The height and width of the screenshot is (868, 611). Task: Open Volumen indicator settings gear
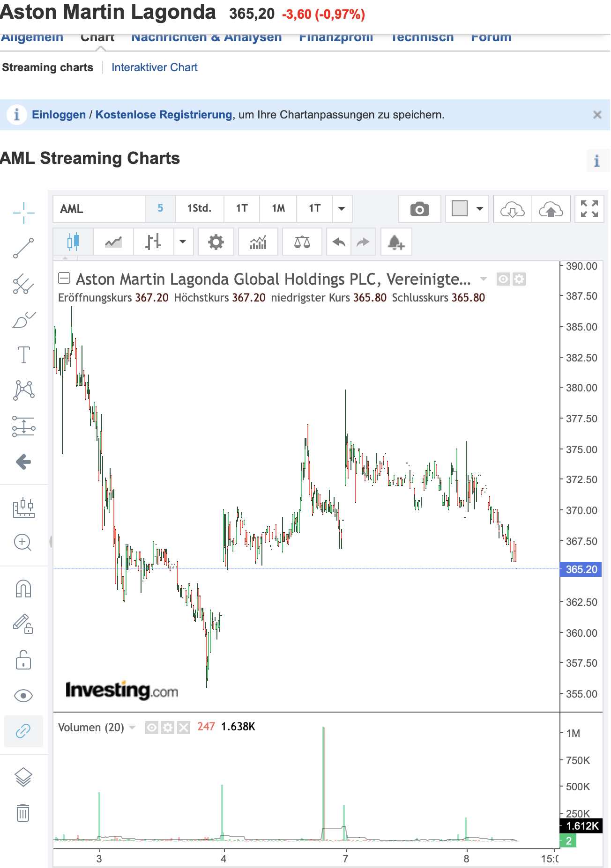[168, 728]
